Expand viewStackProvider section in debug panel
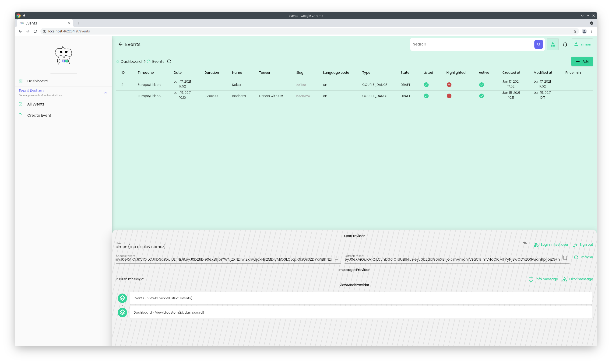Image resolution: width=612 pixels, height=364 pixels. pos(354,285)
